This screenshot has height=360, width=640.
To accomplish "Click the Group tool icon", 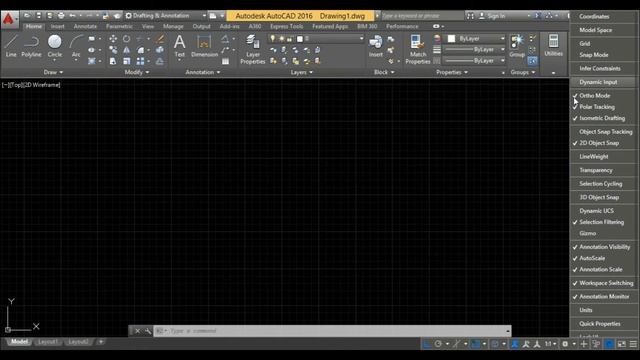I will click(x=517, y=46).
